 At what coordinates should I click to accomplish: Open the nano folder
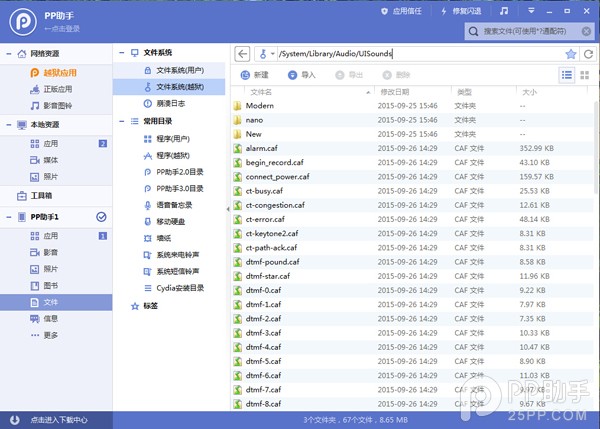pos(412,120)
